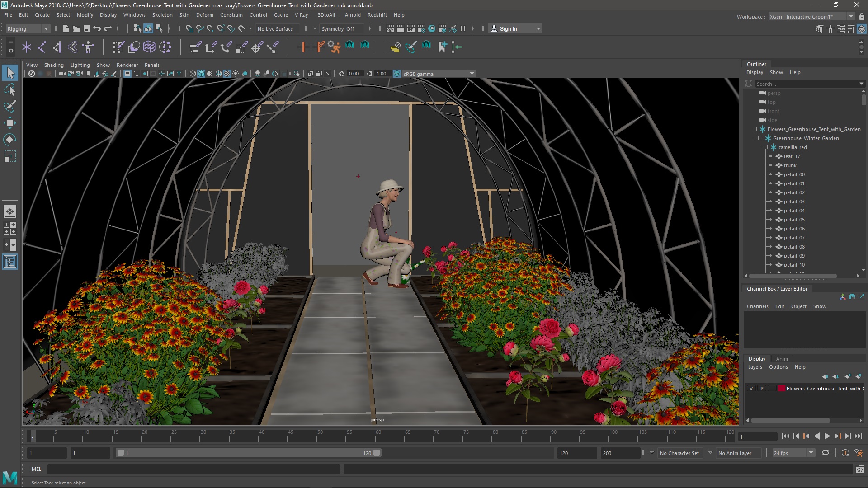
Task: Toggle layer playback P box
Action: point(762,389)
